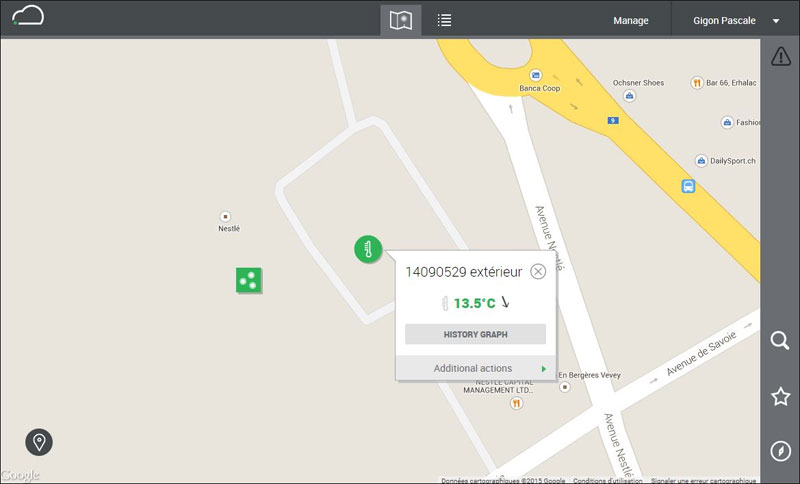This screenshot has height=484, width=800.
Task: Click the cloud logo icon
Action: click(28, 15)
